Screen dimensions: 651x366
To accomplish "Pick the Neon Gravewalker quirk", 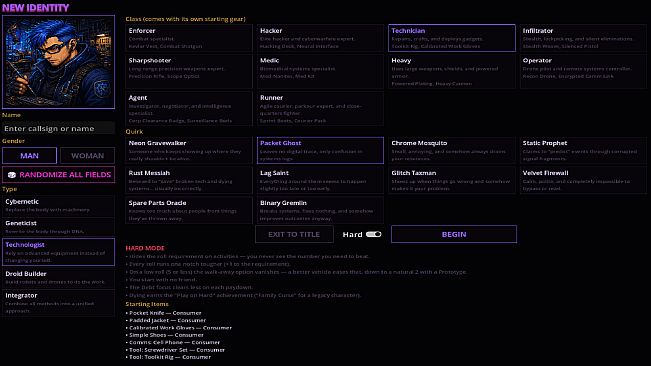I will click(189, 150).
